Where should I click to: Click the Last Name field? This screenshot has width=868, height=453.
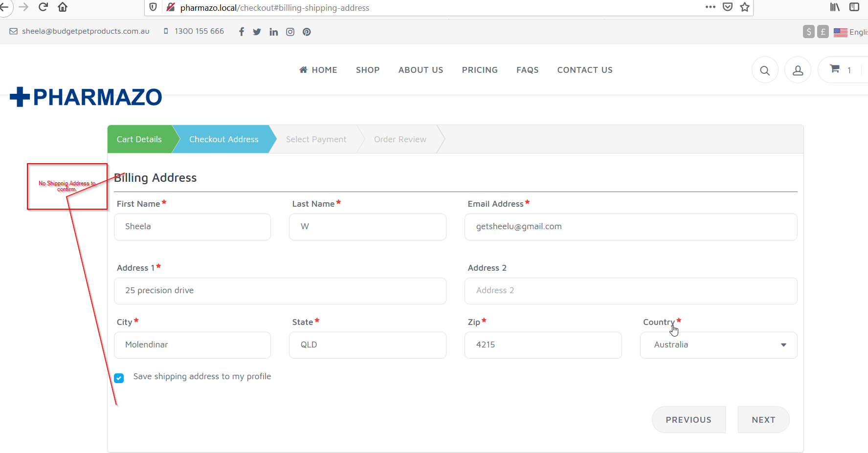click(x=368, y=227)
